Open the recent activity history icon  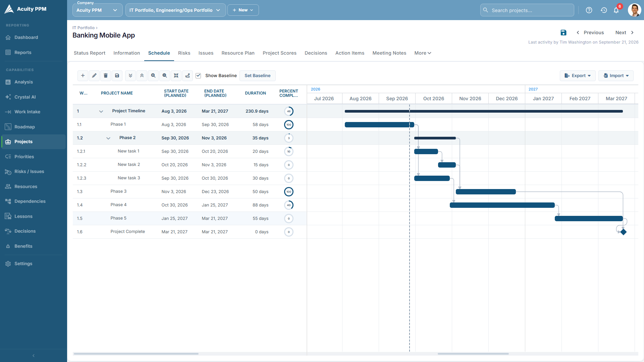tap(604, 10)
